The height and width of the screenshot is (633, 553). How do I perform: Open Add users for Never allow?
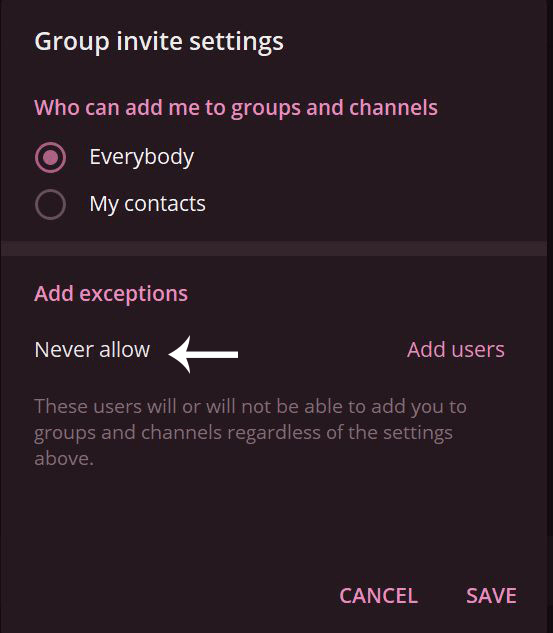click(x=456, y=350)
